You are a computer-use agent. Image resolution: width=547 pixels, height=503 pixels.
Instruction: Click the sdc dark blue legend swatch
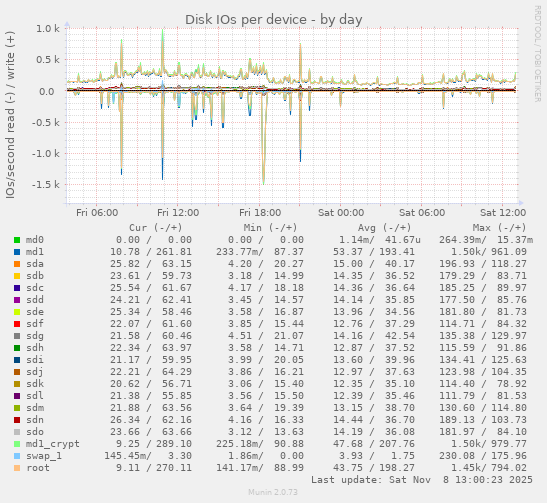pyautogui.click(x=17, y=288)
